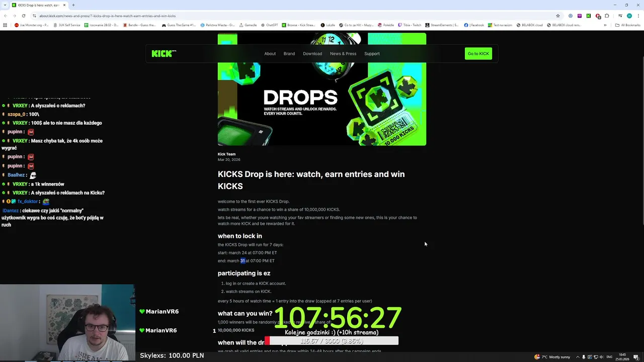The height and width of the screenshot is (362, 644).
Task: Open the apps grid in bookmarks bar
Action: [5, 25]
